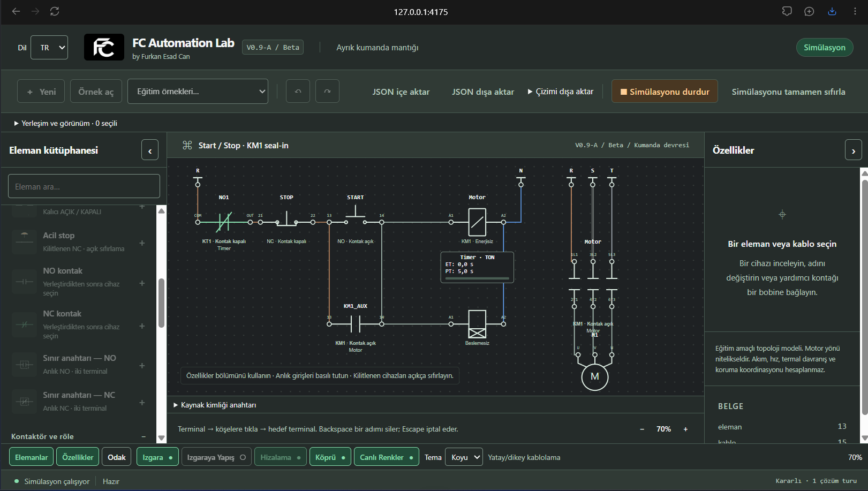The height and width of the screenshot is (491, 868).
Task: Zoom out with the minus button
Action: [x=642, y=429]
